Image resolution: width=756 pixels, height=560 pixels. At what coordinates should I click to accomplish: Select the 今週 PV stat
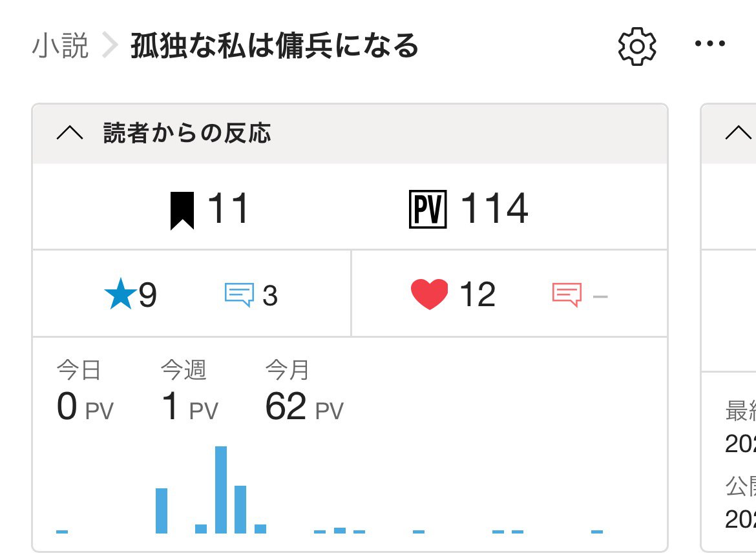(x=189, y=395)
